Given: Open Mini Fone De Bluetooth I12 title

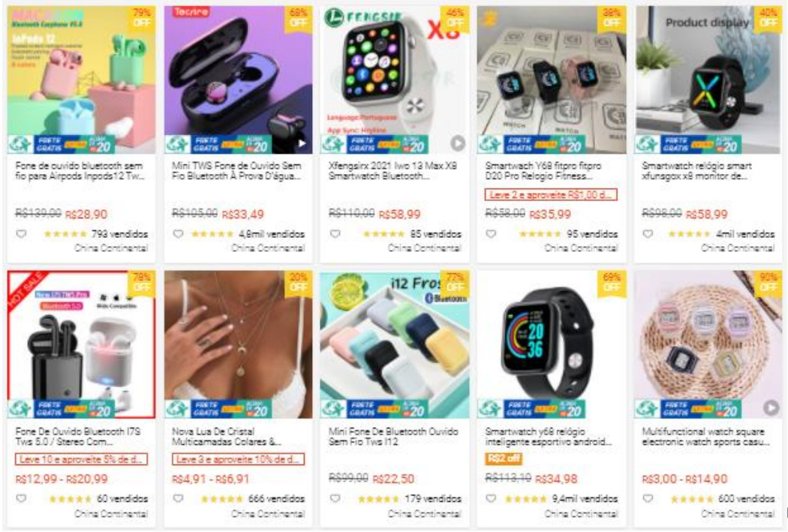Looking at the screenshot, I should coord(393,437).
